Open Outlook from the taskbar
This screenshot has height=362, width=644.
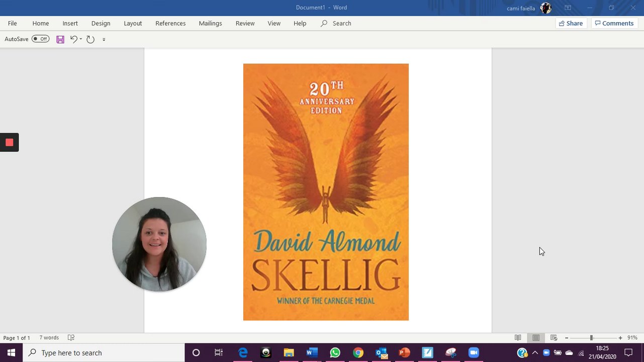[381, 352]
